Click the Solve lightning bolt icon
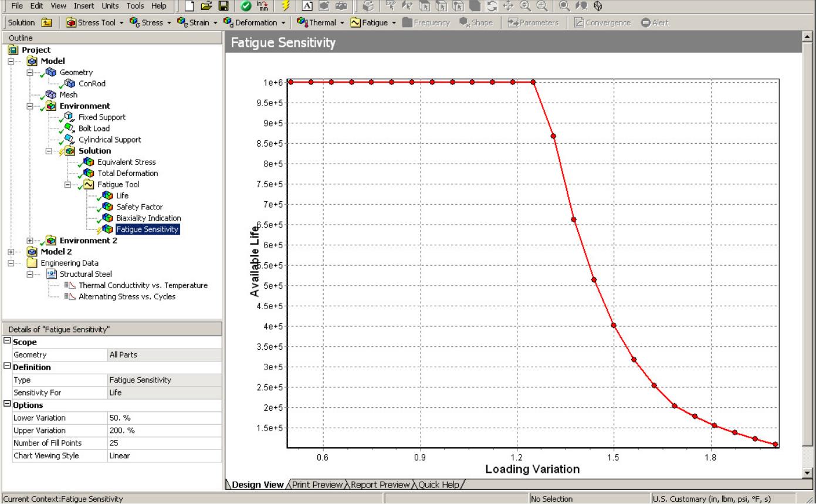 [286, 6]
